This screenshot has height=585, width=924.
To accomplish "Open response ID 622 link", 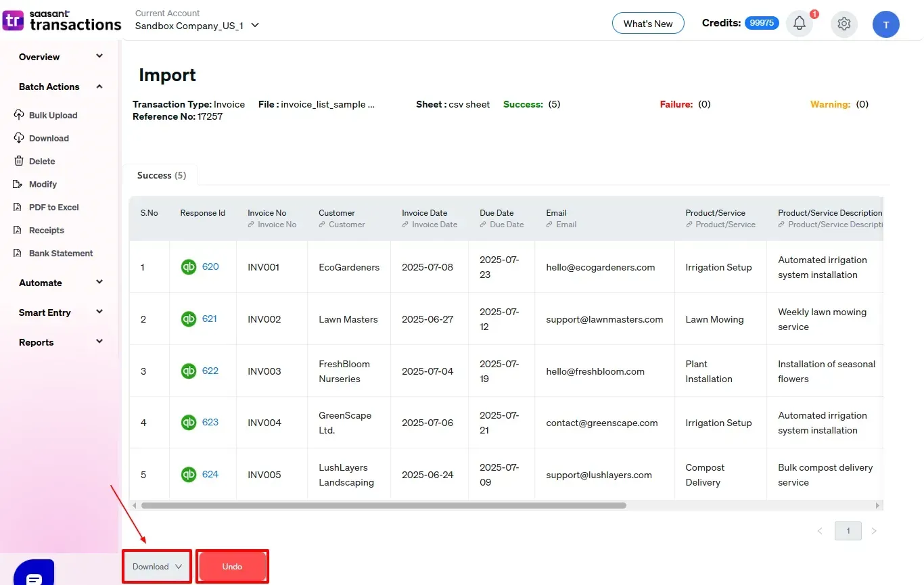I will pos(210,371).
